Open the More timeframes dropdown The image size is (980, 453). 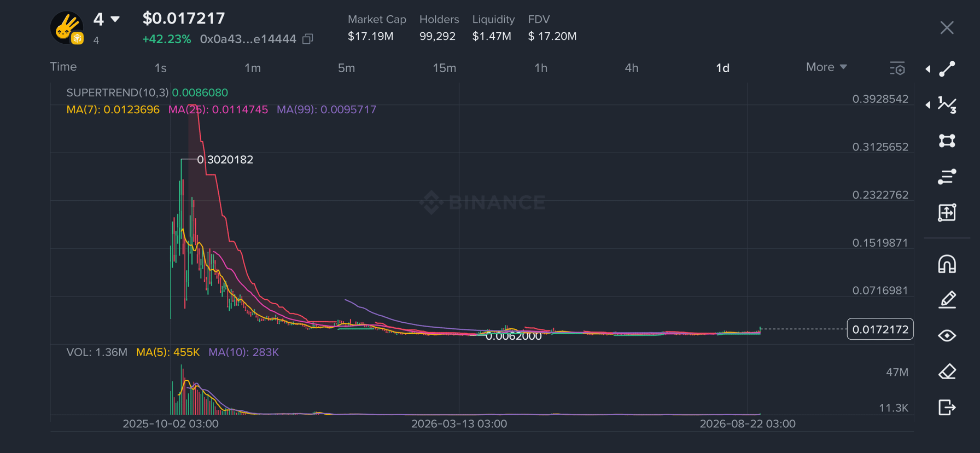tap(826, 67)
